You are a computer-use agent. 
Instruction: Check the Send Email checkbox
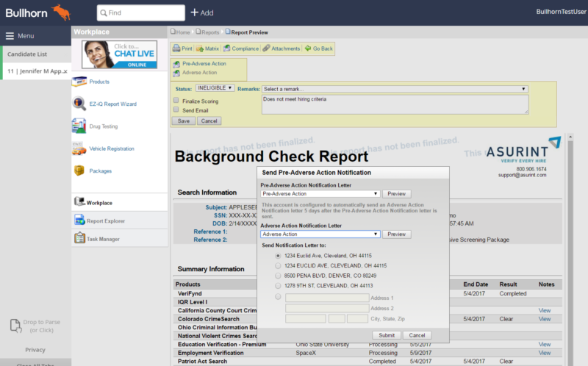coord(176,110)
